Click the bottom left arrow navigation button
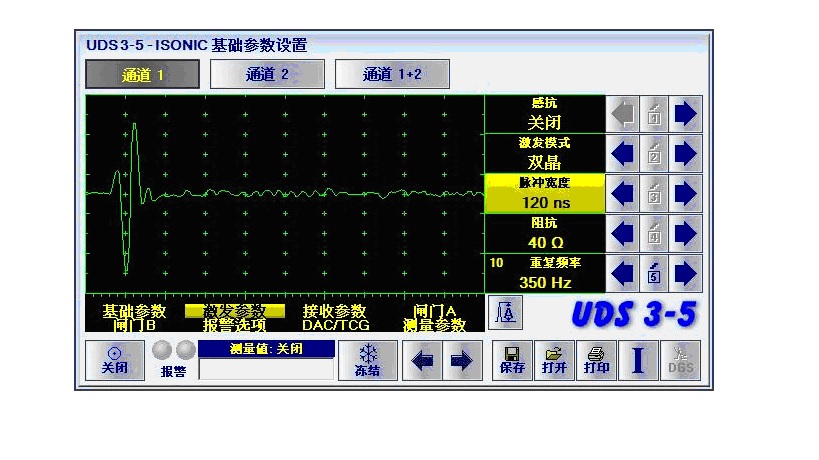Image resolution: width=819 pixels, height=460 pixels. point(422,360)
